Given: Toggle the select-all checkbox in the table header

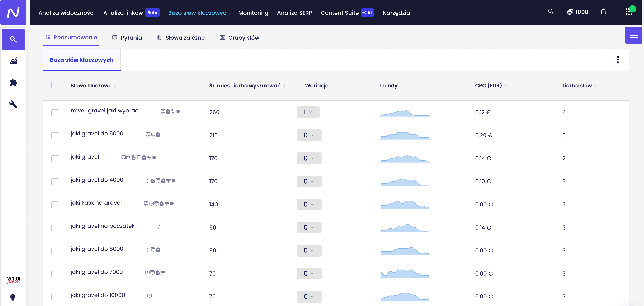Looking at the screenshot, I should coord(55,85).
